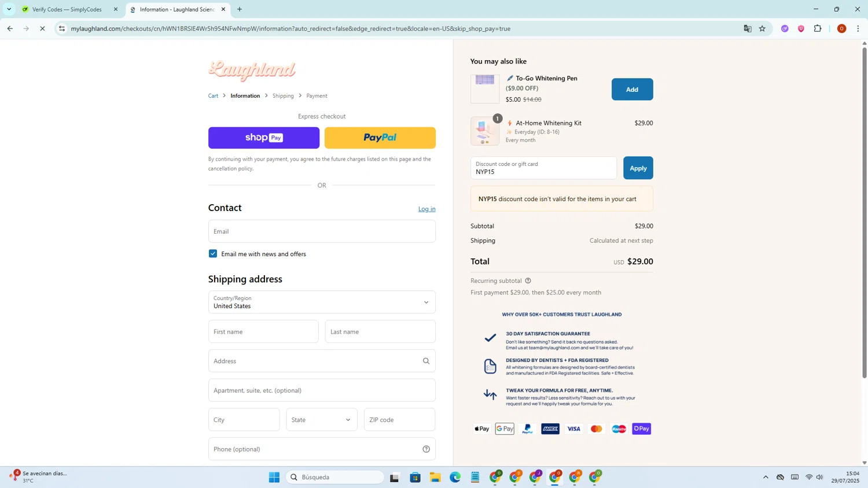Stop loading the page
868x488 pixels.
click(x=42, y=28)
